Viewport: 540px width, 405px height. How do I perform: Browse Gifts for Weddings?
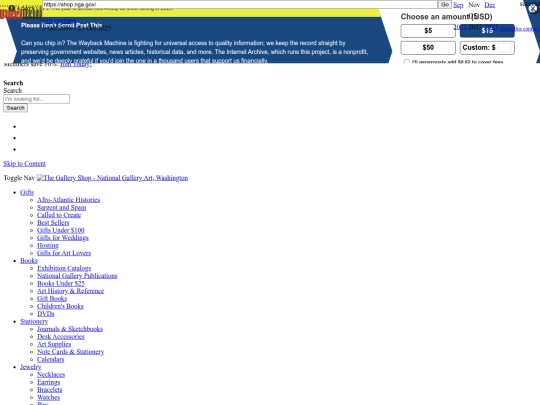click(63, 238)
